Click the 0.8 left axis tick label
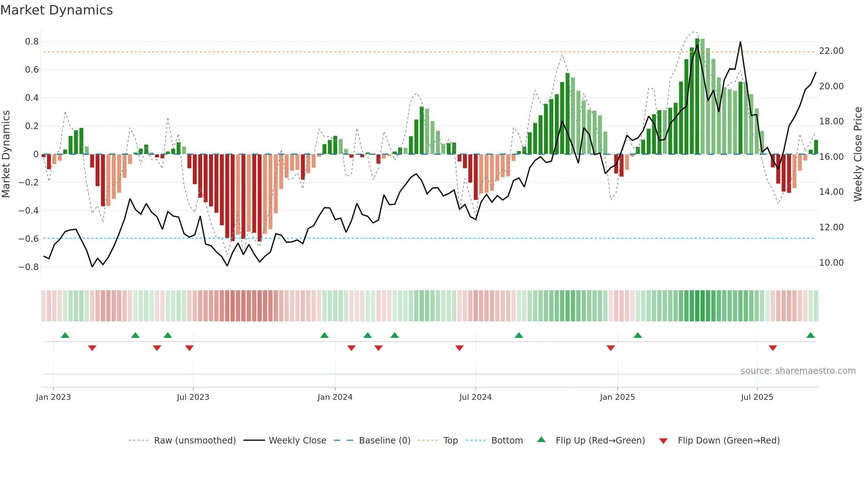This screenshot has width=868, height=488. [32, 42]
